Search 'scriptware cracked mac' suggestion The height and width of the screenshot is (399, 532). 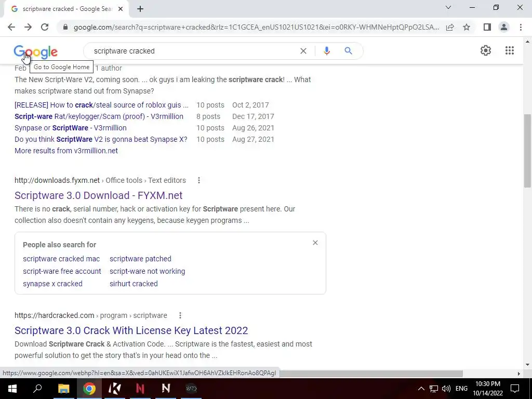pos(61,259)
